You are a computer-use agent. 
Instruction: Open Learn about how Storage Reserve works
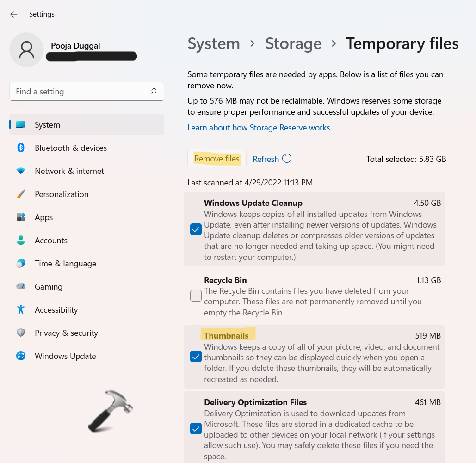coord(259,128)
